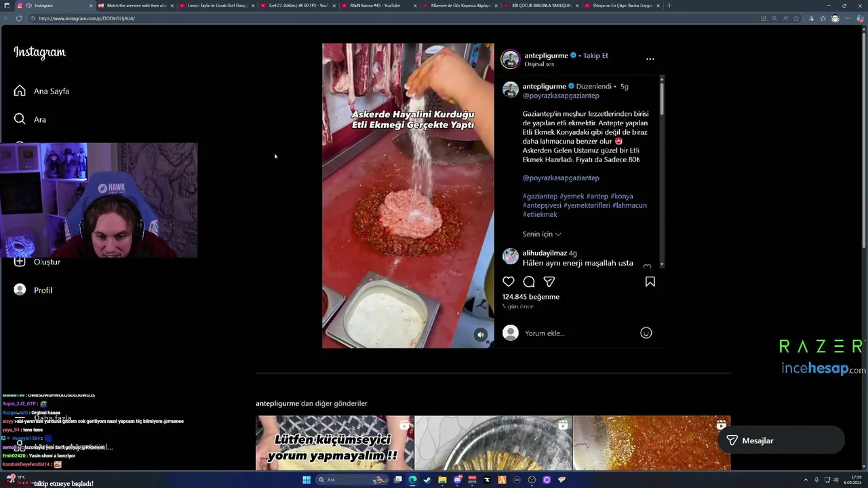Viewport: 868px width, 488px height.
Task: Open the #lahmacun hashtag
Action: click(629, 205)
